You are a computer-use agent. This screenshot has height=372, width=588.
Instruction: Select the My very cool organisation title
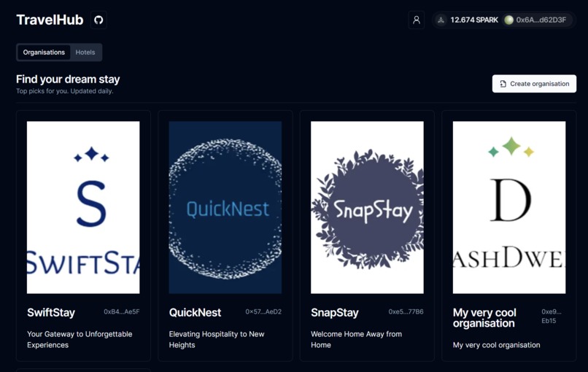coord(484,317)
